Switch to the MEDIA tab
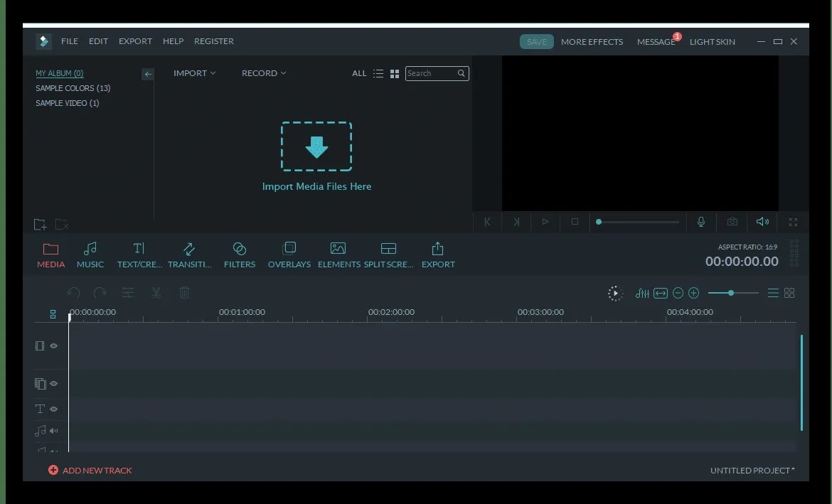 point(51,255)
